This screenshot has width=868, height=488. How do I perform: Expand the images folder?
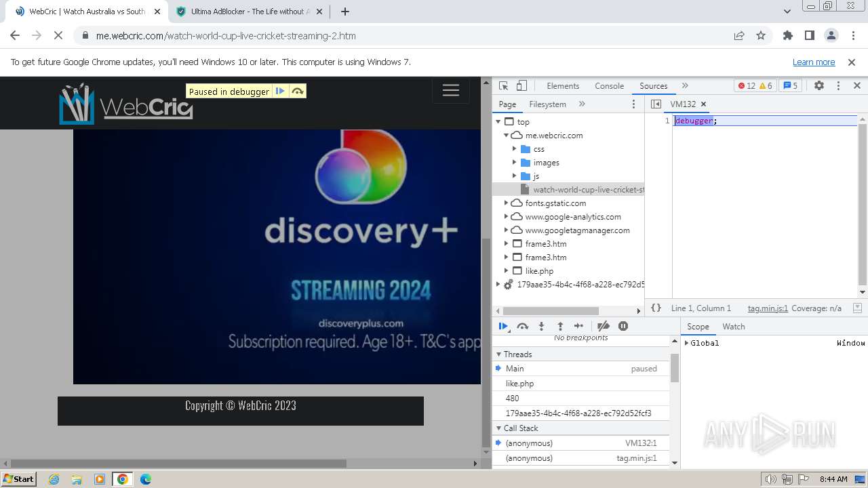[515, 163]
